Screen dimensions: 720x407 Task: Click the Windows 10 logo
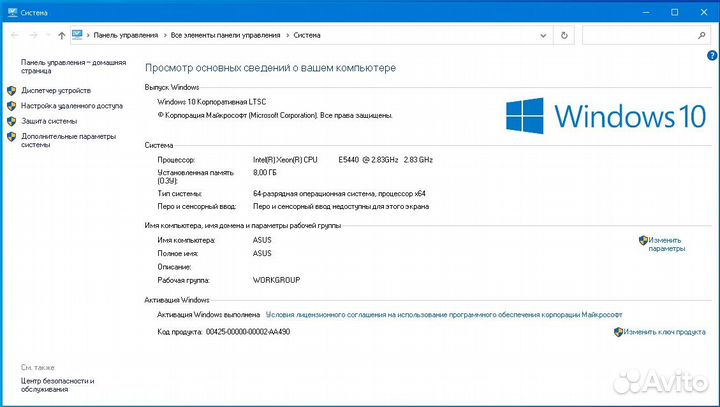[606, 116]
